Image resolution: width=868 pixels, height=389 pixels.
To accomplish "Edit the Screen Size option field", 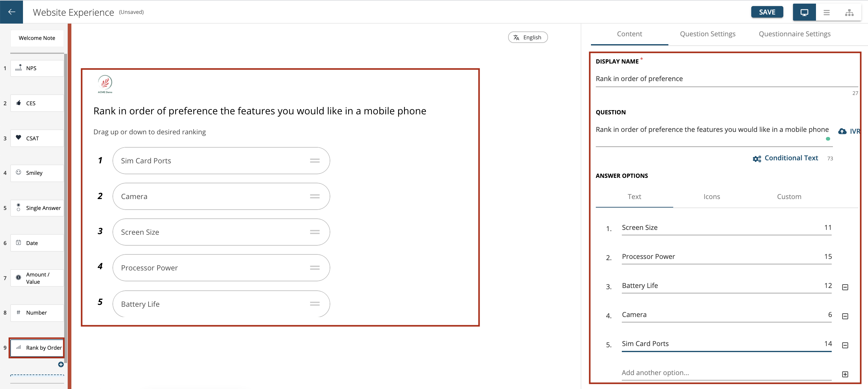I will point(726,228).
